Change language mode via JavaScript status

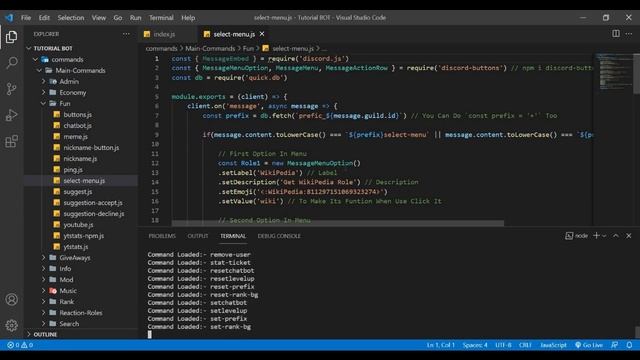tap(553, 345)
